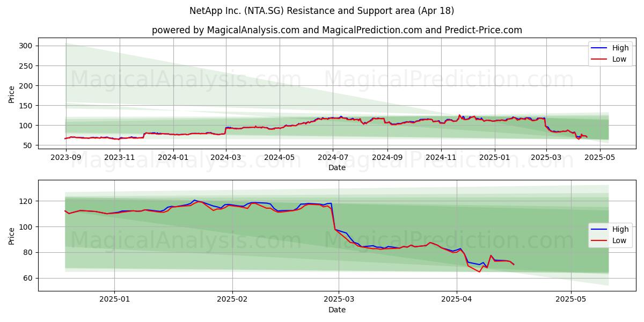
Task: Click the 120 price tick on bottom chart
Action: 27,201
